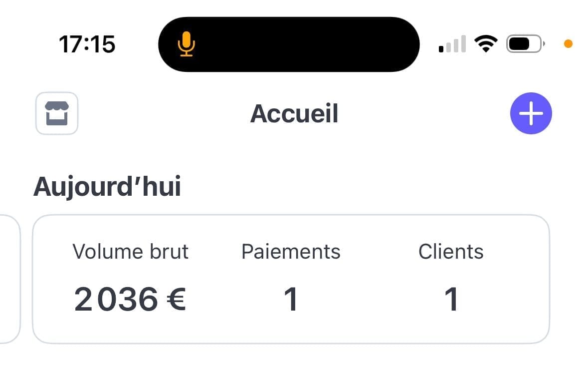Tap the partially visible card on left edge
Image resolution: width=588 pixels, height=378 pixels.
coord(10,279)
